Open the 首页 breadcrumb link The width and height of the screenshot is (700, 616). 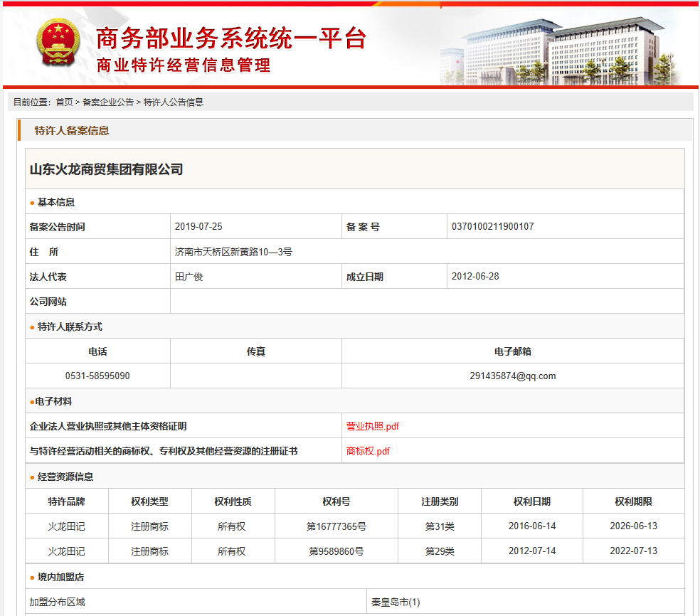click(64, 102)
